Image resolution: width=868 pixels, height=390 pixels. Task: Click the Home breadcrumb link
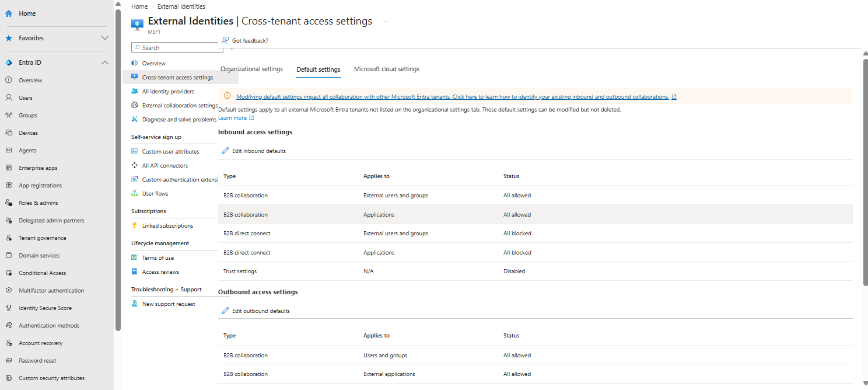(139, 6)
